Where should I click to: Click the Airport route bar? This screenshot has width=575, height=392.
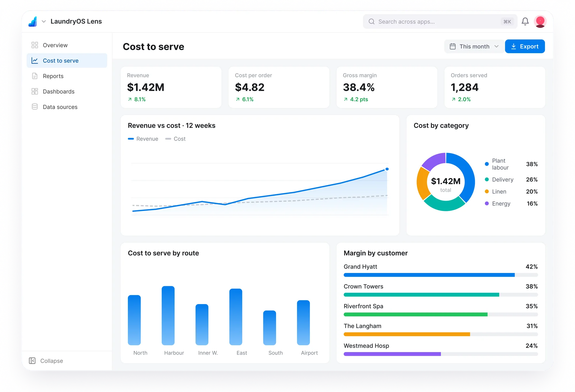pos(303,323)
